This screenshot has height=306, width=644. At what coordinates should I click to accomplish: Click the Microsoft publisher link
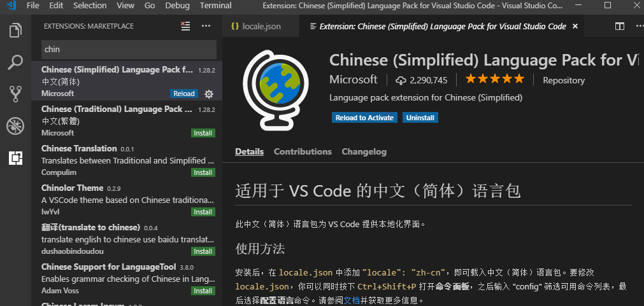(x=354, y=80)
